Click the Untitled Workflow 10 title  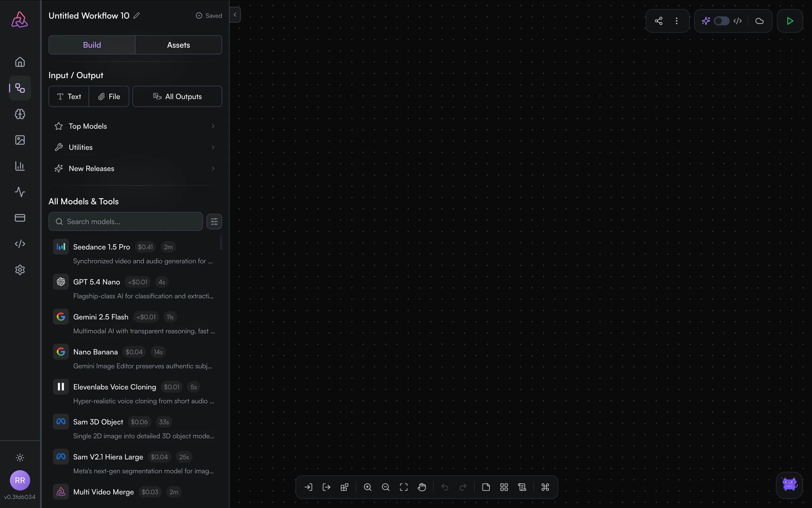[89, 15]
